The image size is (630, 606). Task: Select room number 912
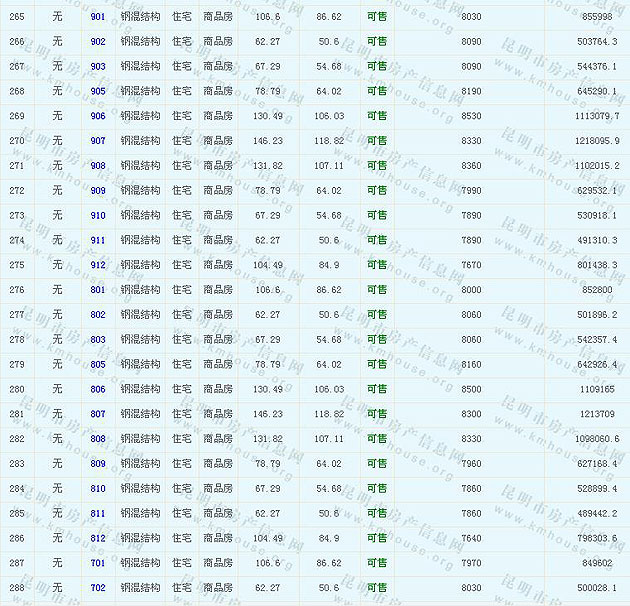[x=97, y=265]
